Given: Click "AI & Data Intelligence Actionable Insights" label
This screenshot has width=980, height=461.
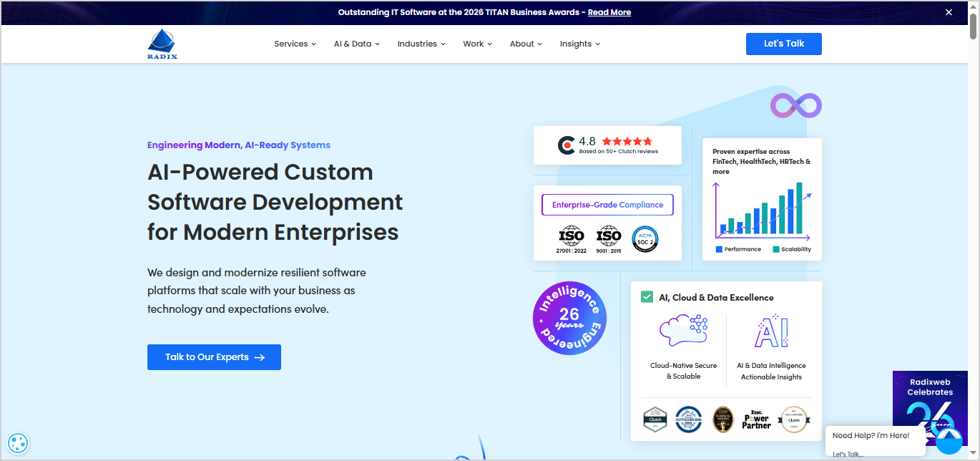Looking at the screenshot, I should [x=771, y=371].
